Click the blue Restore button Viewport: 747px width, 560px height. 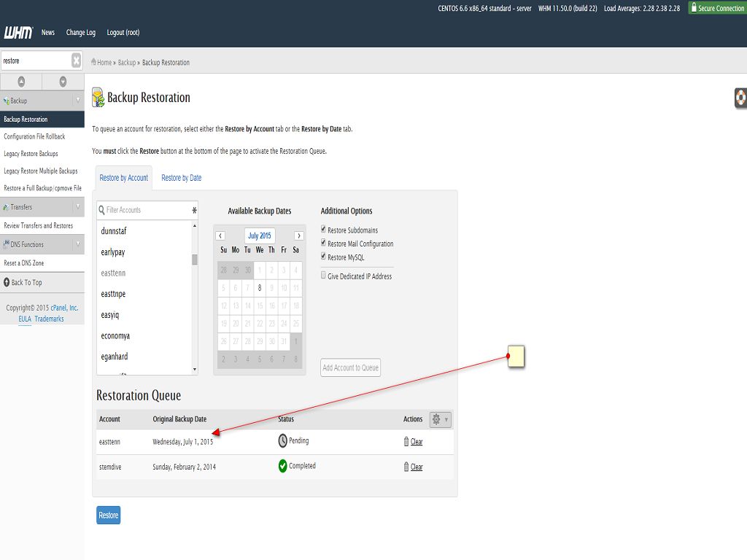pos(109,515)
